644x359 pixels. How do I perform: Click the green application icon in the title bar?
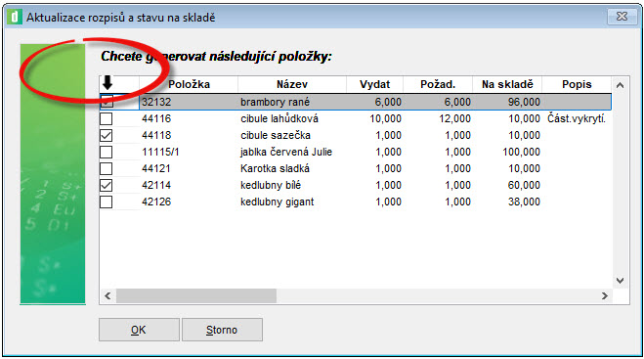pos(16,18)
